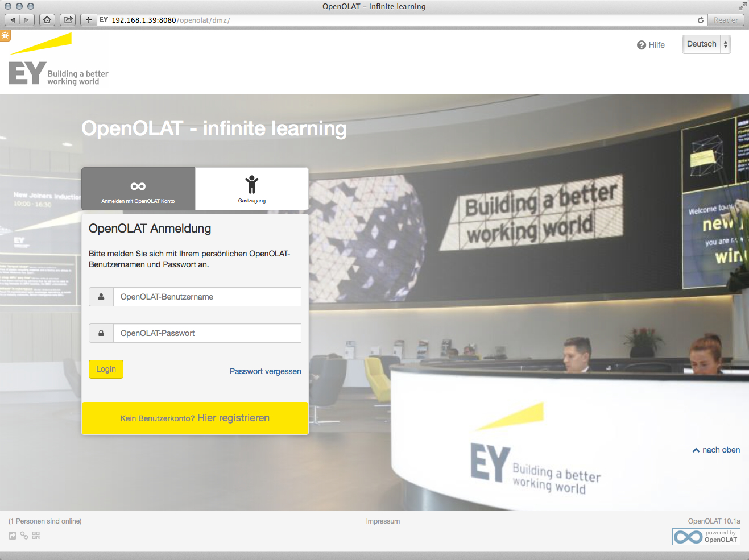
Task: Click 1 Personen sind online text
Action: [45, 521]
